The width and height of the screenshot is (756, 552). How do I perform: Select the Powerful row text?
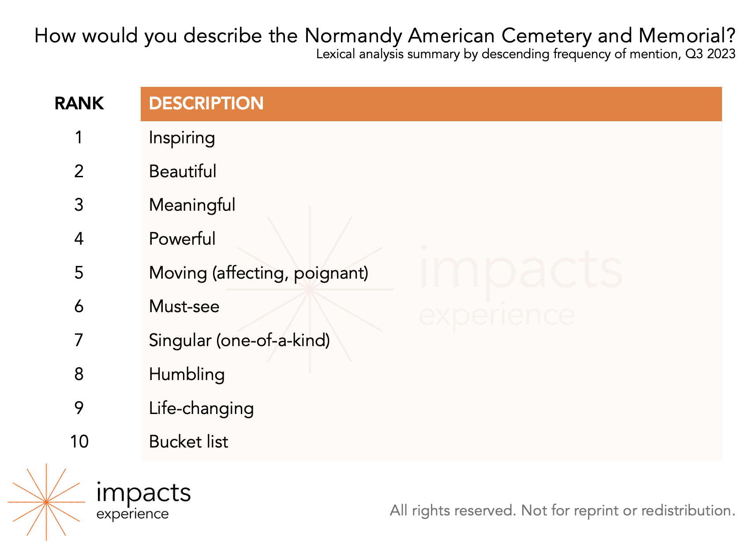(x=182, y=239)
